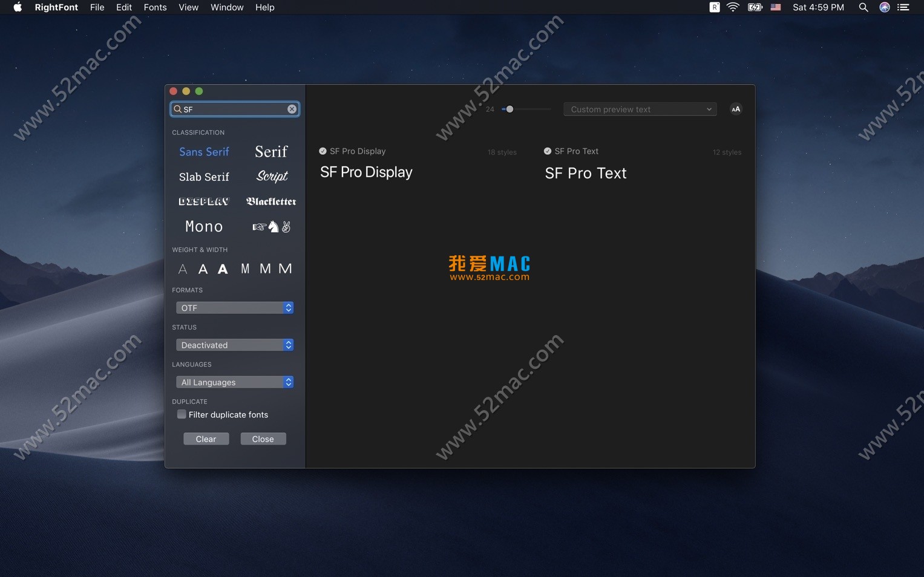The width and height of the screenshot is (924, 577).
Task: Open the Edit menu
Action: tap(124, 7)
